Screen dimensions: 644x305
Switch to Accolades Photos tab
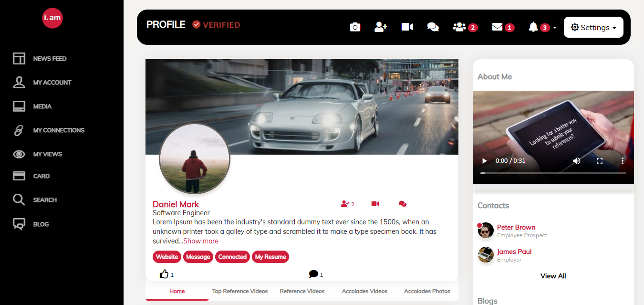pos(427,291)
